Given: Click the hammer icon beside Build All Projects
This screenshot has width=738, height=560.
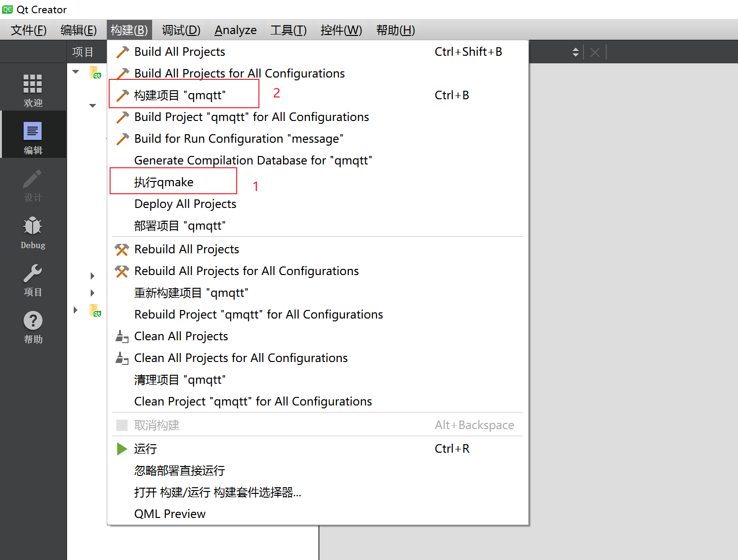Looking at the screenshot, I should click(x=122, y=52).
